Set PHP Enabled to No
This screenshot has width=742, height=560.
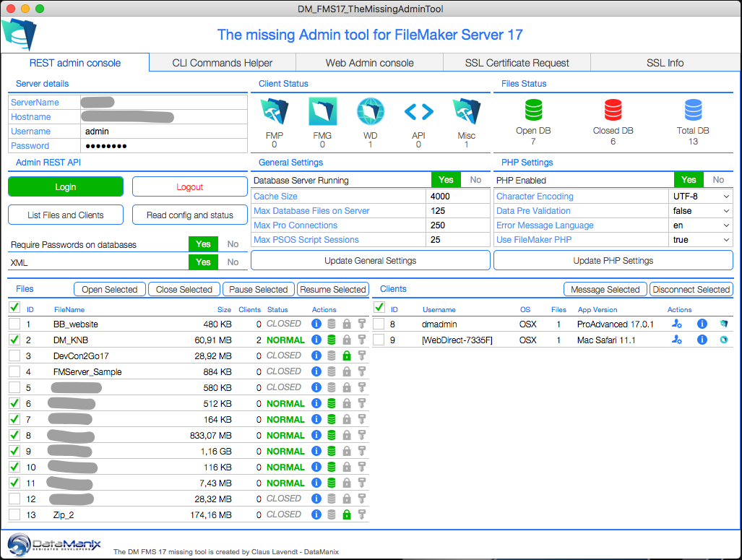[718, 180]
